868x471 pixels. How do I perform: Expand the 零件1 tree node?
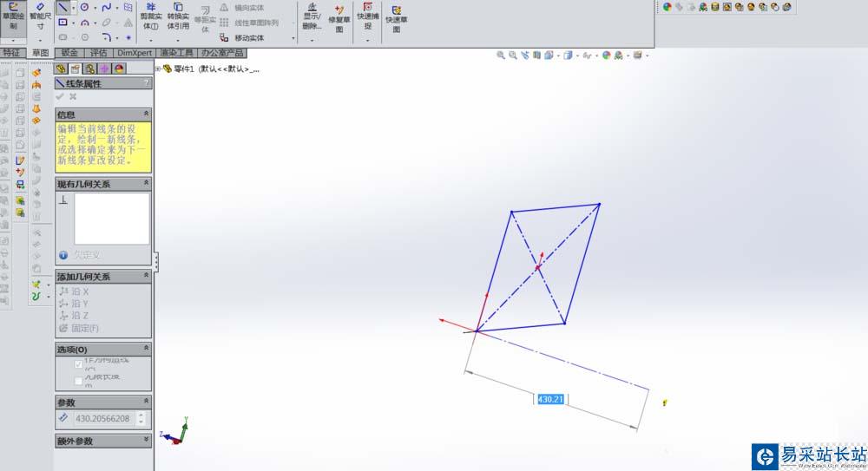[158, 69]
